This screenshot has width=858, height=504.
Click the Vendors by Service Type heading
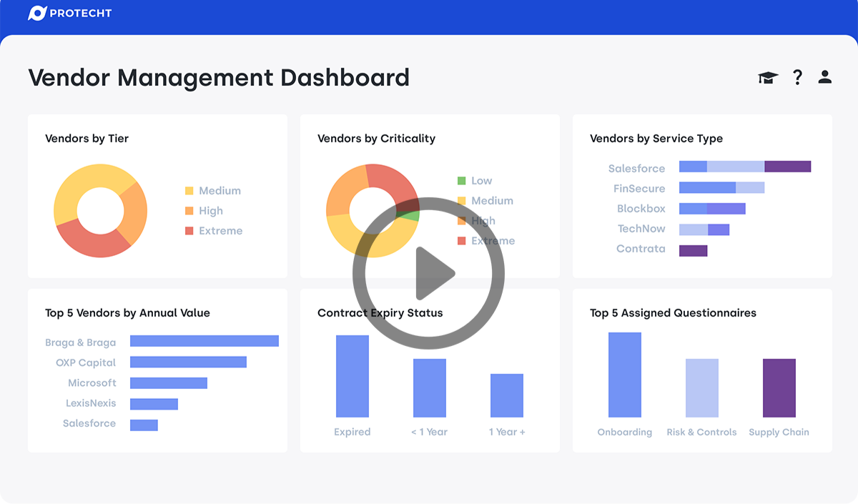coord(656,139)
